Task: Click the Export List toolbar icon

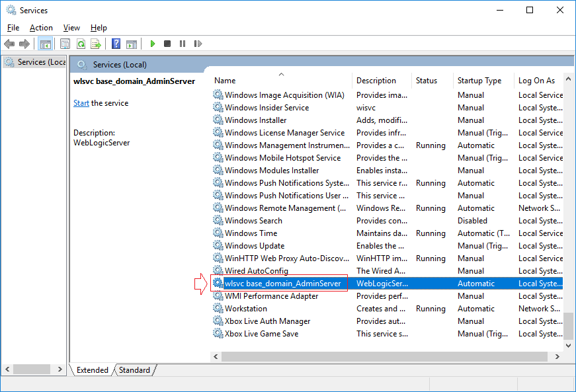Action: [x=96, y=44]
